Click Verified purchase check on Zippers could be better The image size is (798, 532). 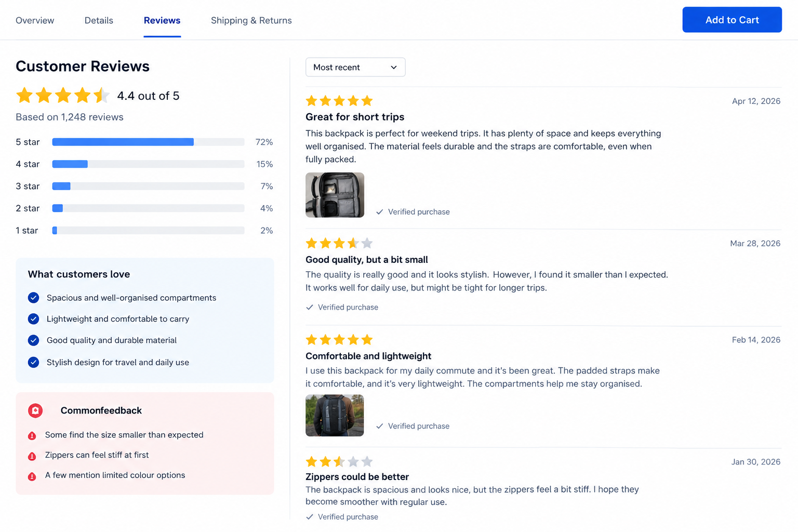pos(310,517)
